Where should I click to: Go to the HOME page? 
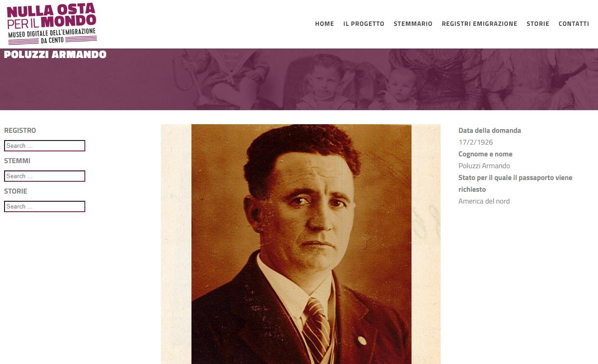pyautogui.click(x=324, y=24)
